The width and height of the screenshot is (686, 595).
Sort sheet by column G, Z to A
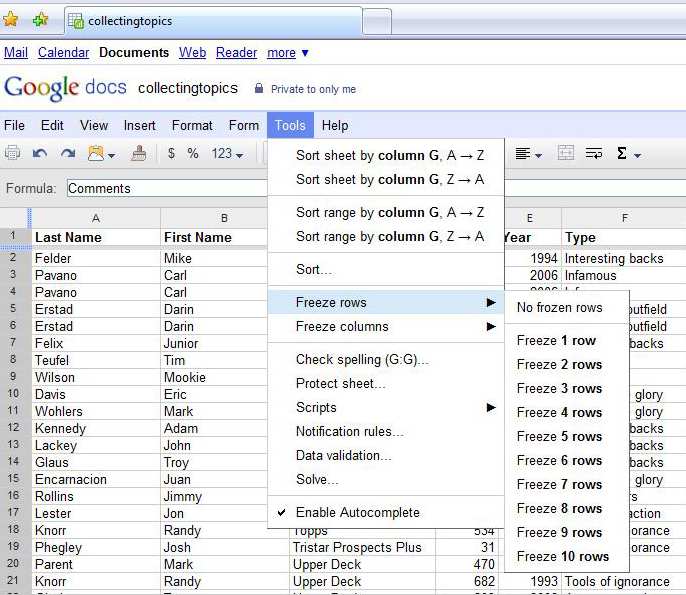tap(386, 179)
